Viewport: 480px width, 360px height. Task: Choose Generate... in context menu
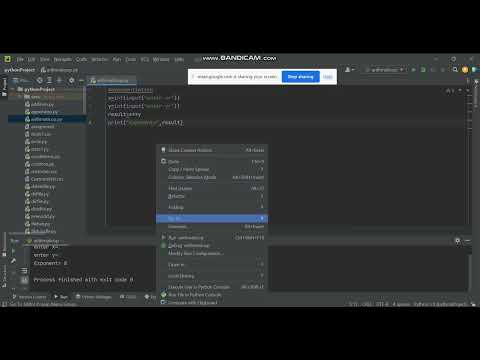click(212, 227)
